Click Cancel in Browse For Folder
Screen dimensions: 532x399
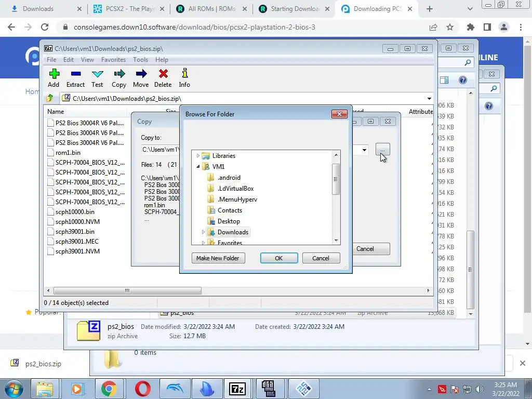point(321,258)
